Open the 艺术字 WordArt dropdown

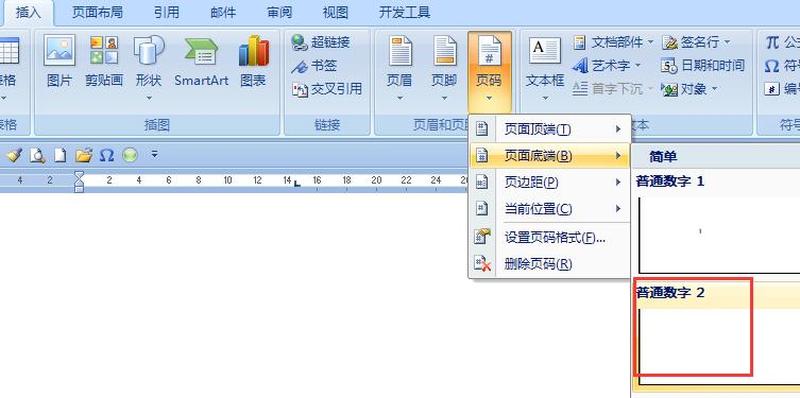pos(607,66)
